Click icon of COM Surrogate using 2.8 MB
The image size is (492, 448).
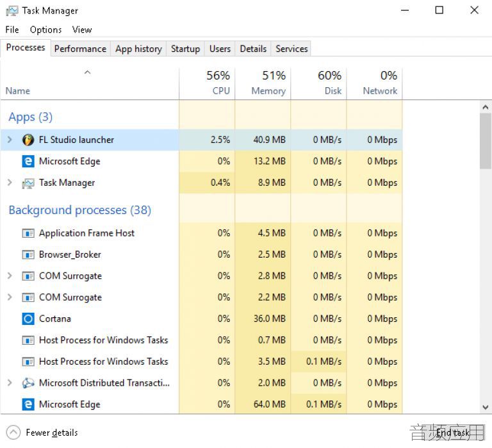(28, 276)
